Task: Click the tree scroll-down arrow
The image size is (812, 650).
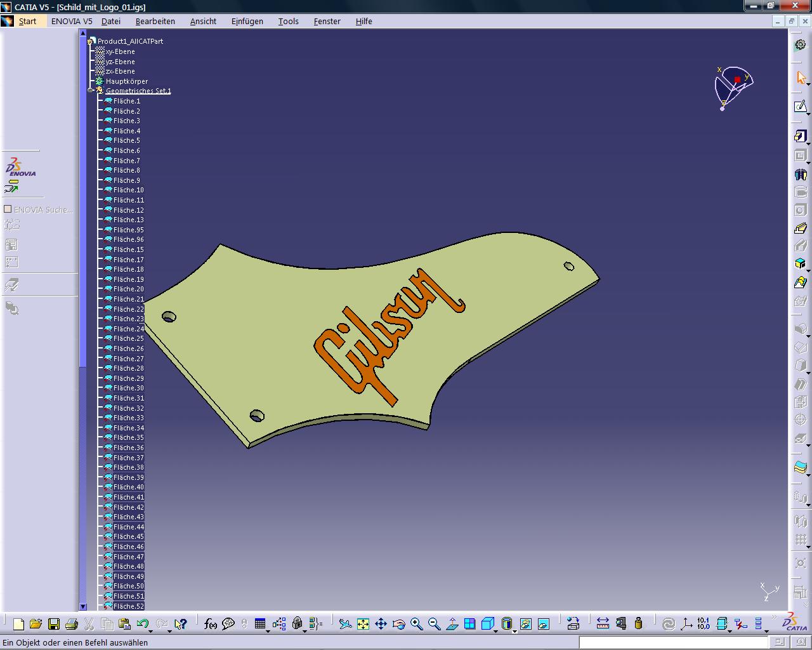Action: coord(82,607)
